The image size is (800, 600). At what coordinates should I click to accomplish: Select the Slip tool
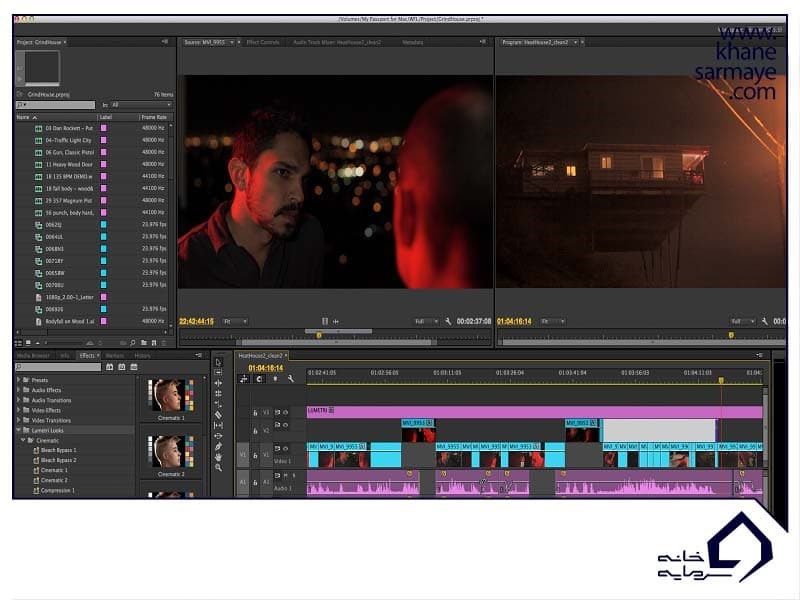tap(218, 426)
